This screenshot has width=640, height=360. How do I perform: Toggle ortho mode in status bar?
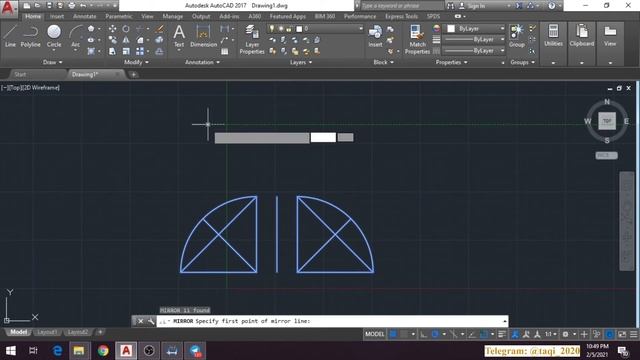click(424, 334)
